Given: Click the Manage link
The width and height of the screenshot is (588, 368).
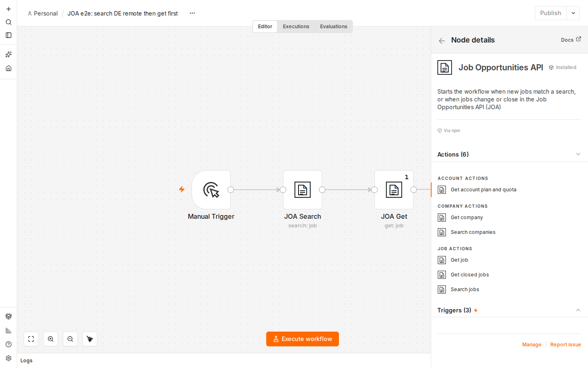Looking at the screenshot, I should click(x=532, y=345).
